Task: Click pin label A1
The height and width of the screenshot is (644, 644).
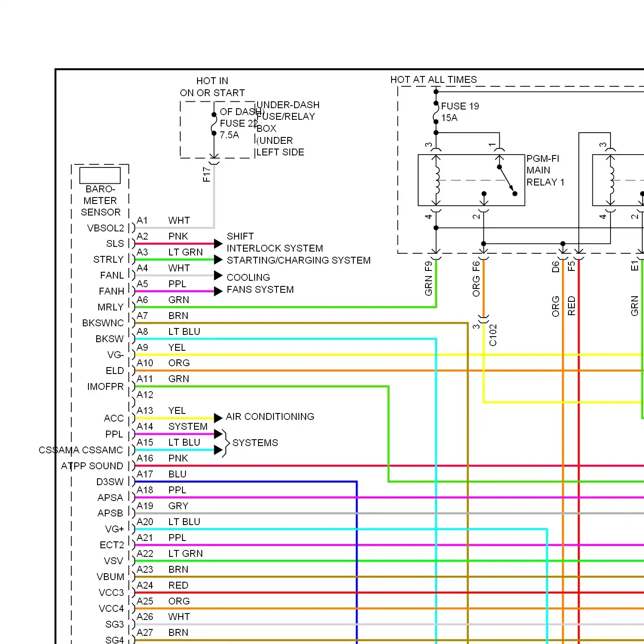Action: 142,220
